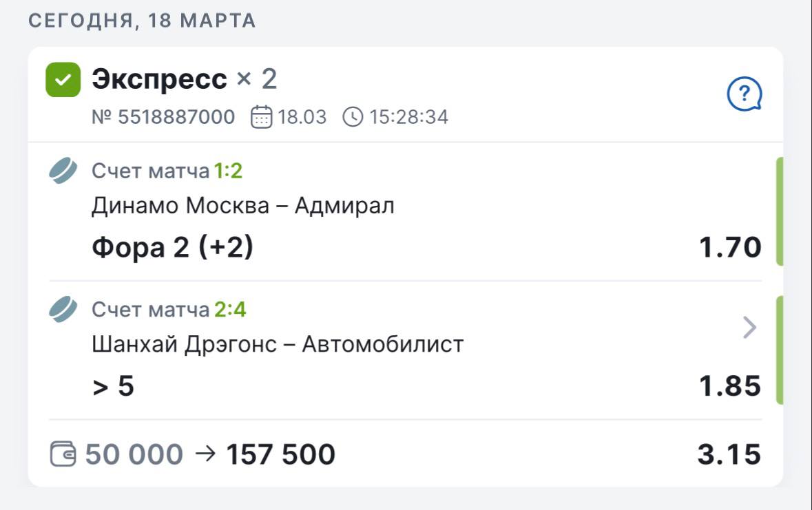Screen dimensions: 812x510
Task: Click the green status bar beside 1.70
Action: coord(780,211)
